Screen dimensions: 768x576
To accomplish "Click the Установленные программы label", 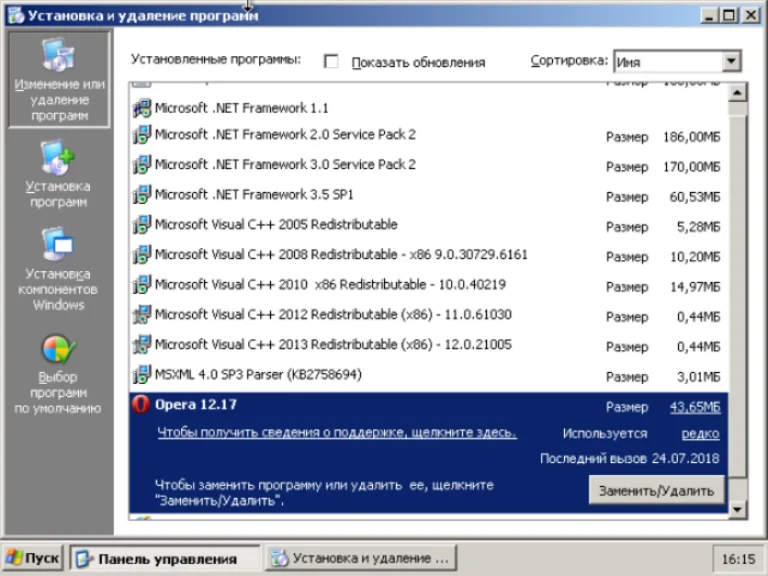I will 216,59.
